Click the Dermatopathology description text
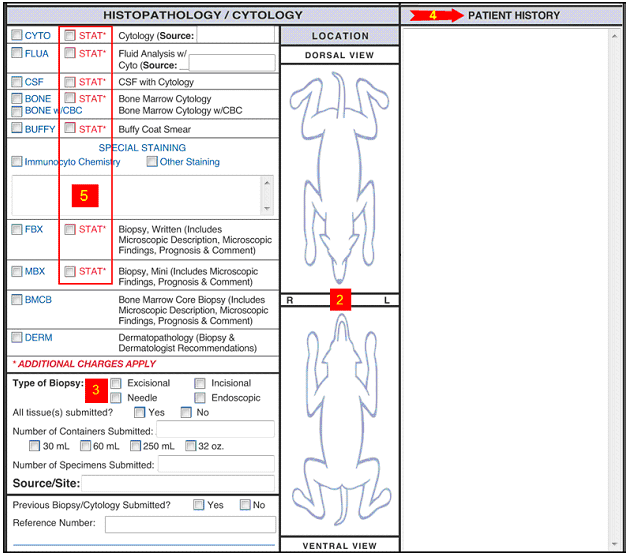Viewport: 629px width, 557px height. click(x=187, y=343)
